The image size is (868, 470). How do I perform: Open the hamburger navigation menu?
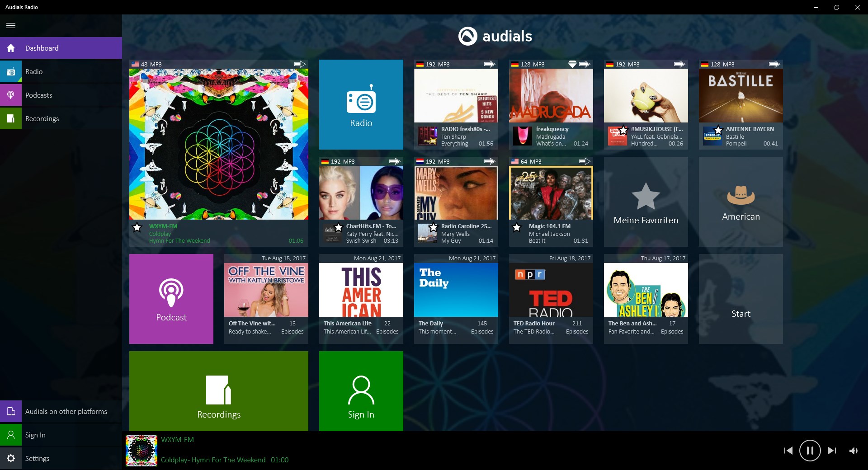point(10,25)
